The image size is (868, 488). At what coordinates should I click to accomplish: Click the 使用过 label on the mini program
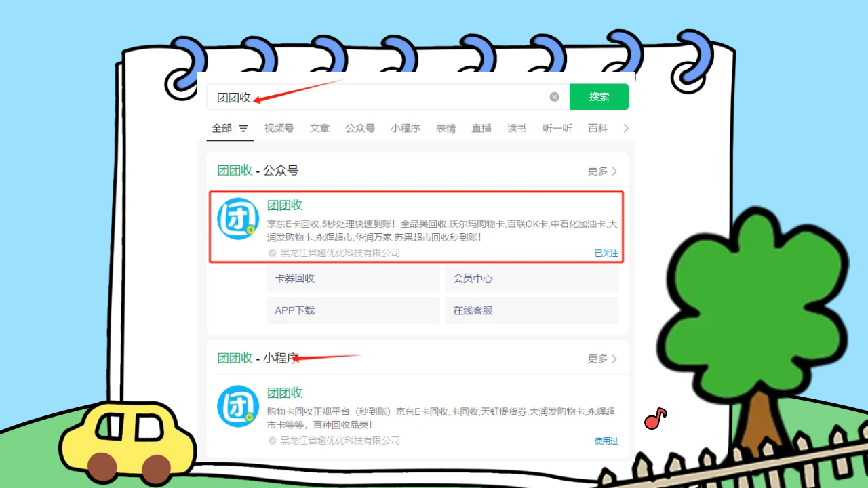coord(606,441)
